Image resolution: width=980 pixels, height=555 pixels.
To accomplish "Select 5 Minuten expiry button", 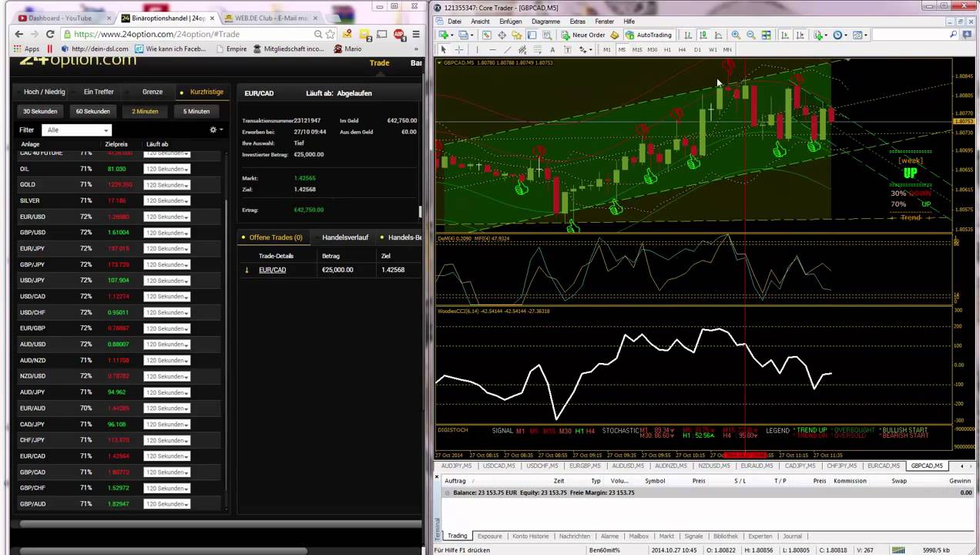I will point(196,111).
